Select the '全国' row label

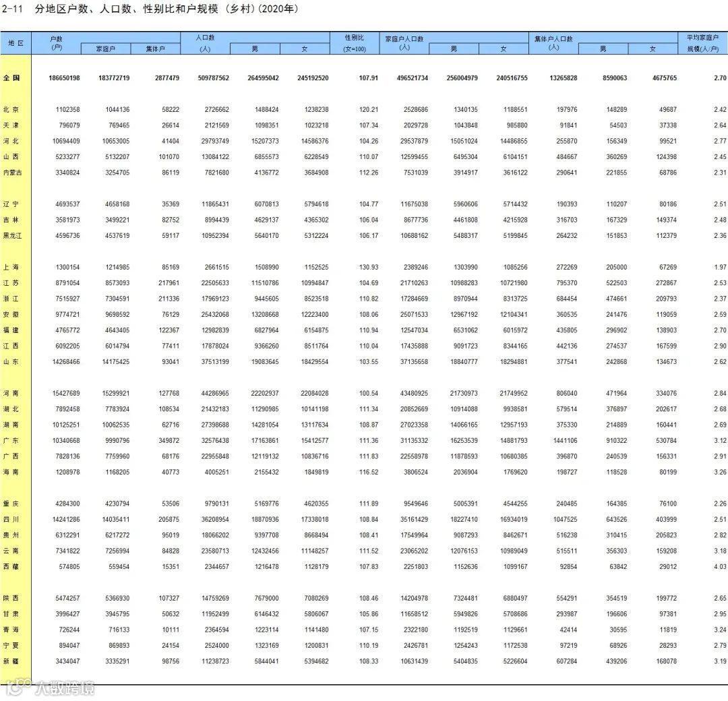(11, 78)
